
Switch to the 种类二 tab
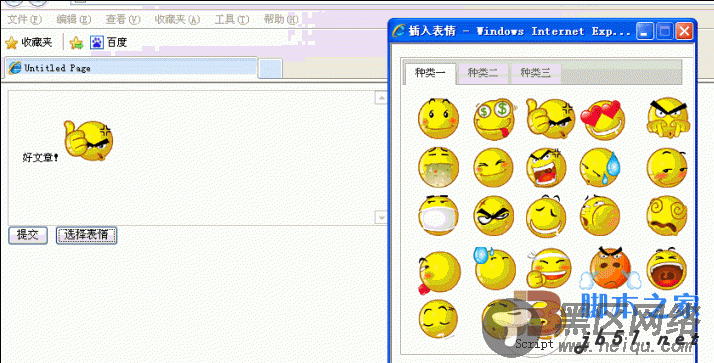(x=482, y=72)
